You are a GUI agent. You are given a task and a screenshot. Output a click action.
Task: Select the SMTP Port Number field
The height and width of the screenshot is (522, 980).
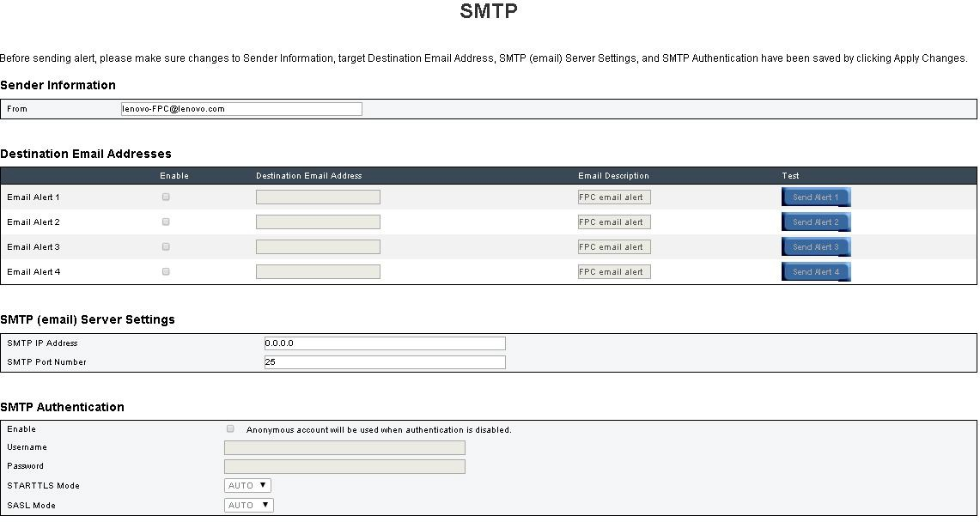click(385, 362)
